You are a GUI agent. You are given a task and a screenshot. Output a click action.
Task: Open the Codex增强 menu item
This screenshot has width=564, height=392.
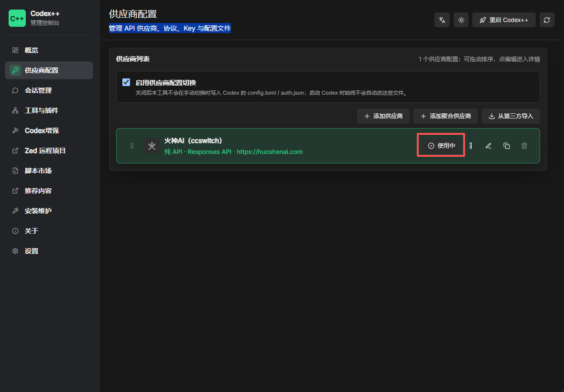[x=49, y=131]
